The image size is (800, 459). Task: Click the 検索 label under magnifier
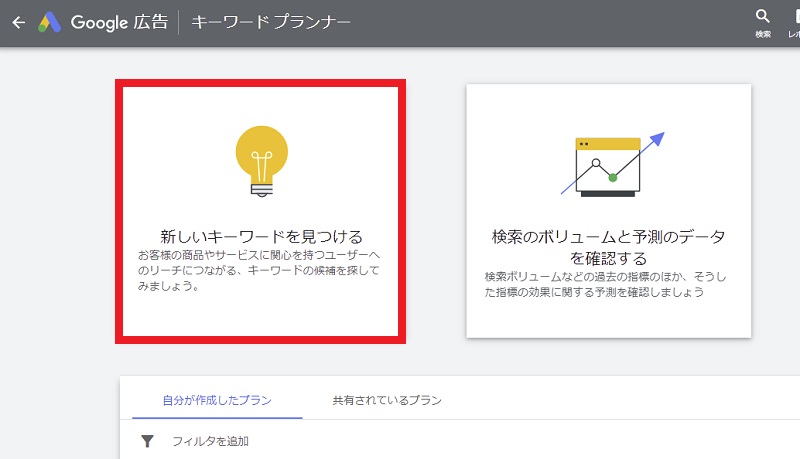coord(763,34)
